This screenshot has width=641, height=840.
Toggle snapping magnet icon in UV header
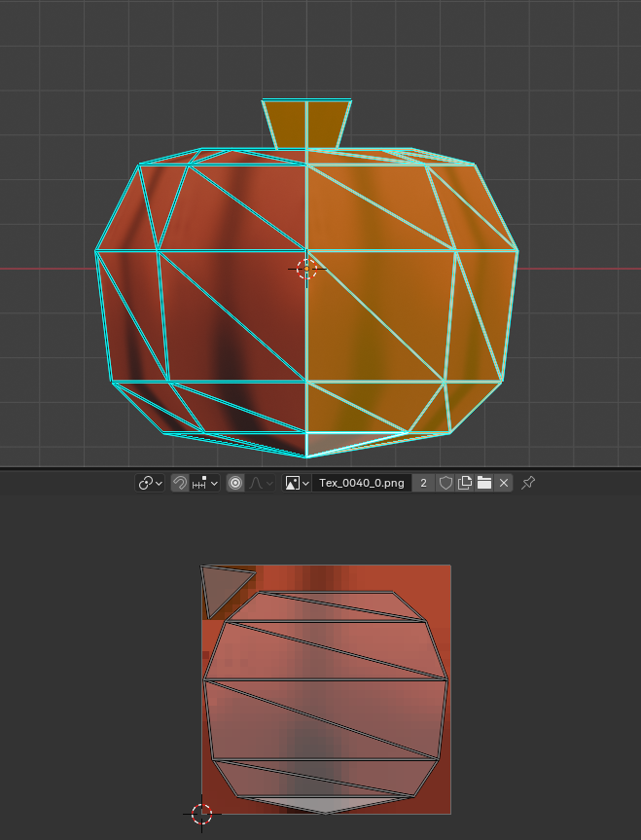pos(180,483)
